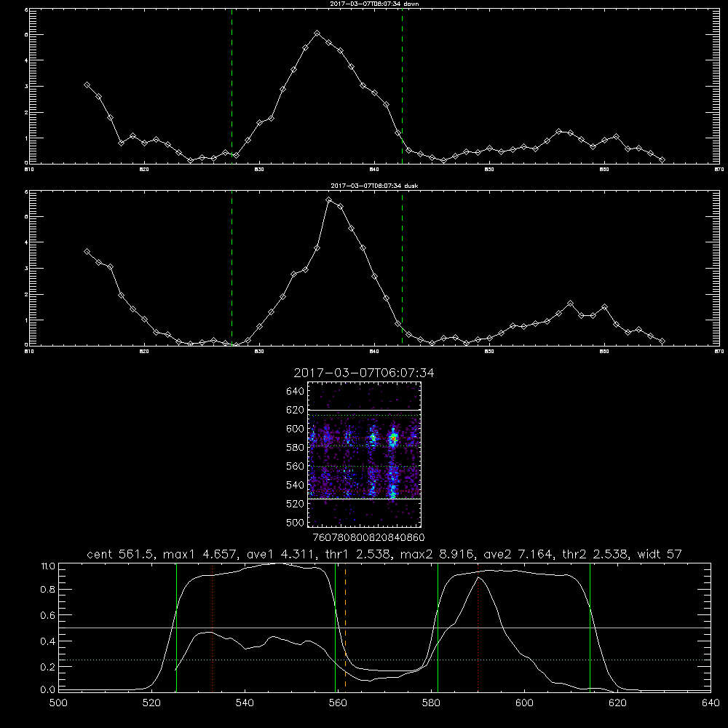Click x-axis label 580 under the bottom plot
The height and width of the screenshot is (728, 728).
click(x=431, y=703)
